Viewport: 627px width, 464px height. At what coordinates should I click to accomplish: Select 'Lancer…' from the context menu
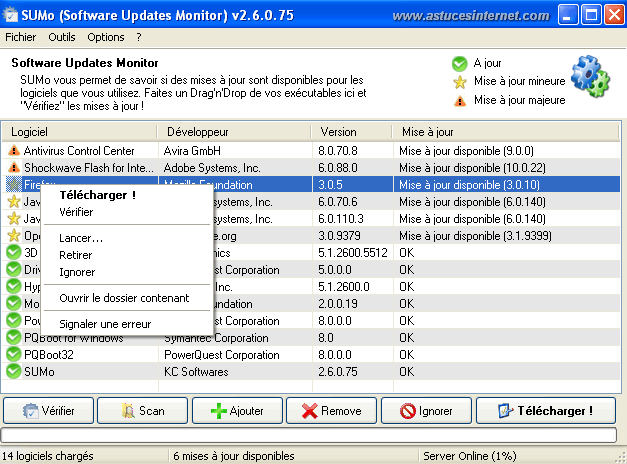pyautogui.click(x=81, y=238)
